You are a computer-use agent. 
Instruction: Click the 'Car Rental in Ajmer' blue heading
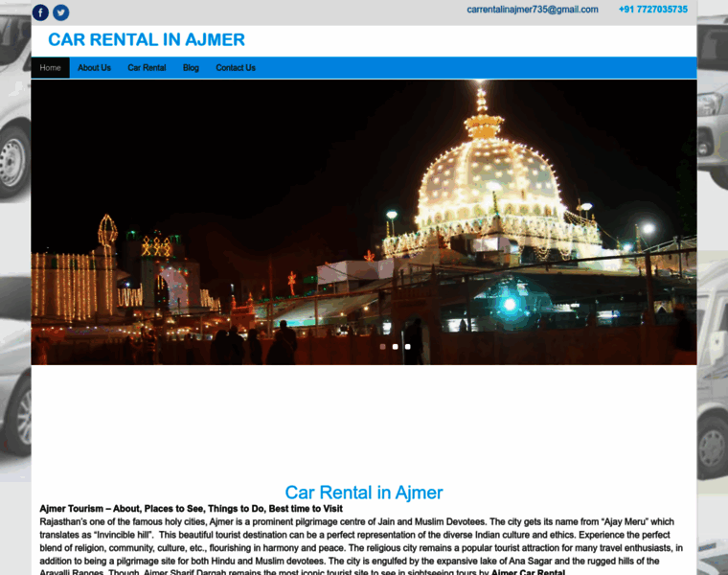pos(364,493)
